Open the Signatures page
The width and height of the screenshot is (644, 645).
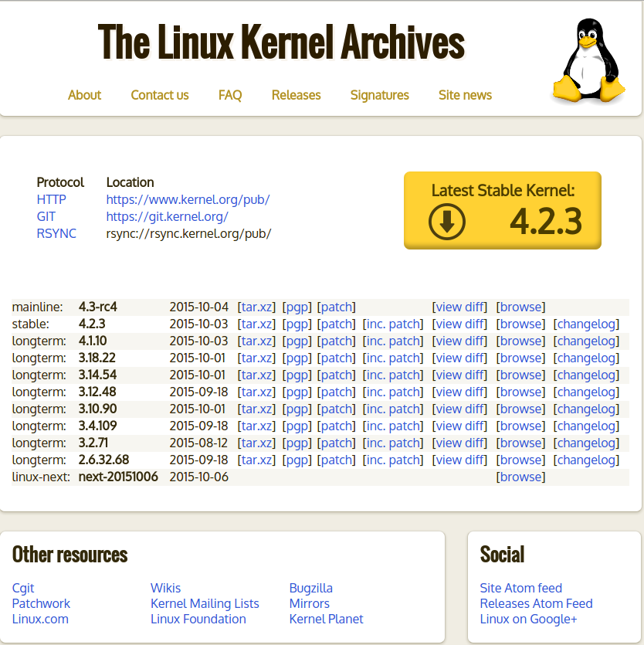380,95
